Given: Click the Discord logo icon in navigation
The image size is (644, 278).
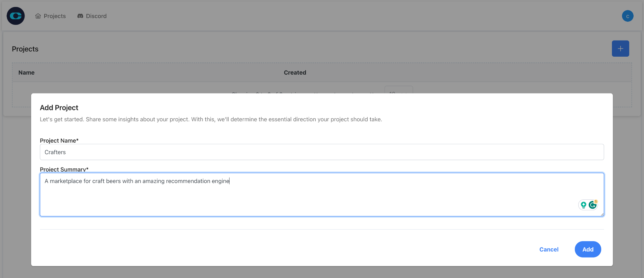Looking at the screenshot, I should coord(80,16).
